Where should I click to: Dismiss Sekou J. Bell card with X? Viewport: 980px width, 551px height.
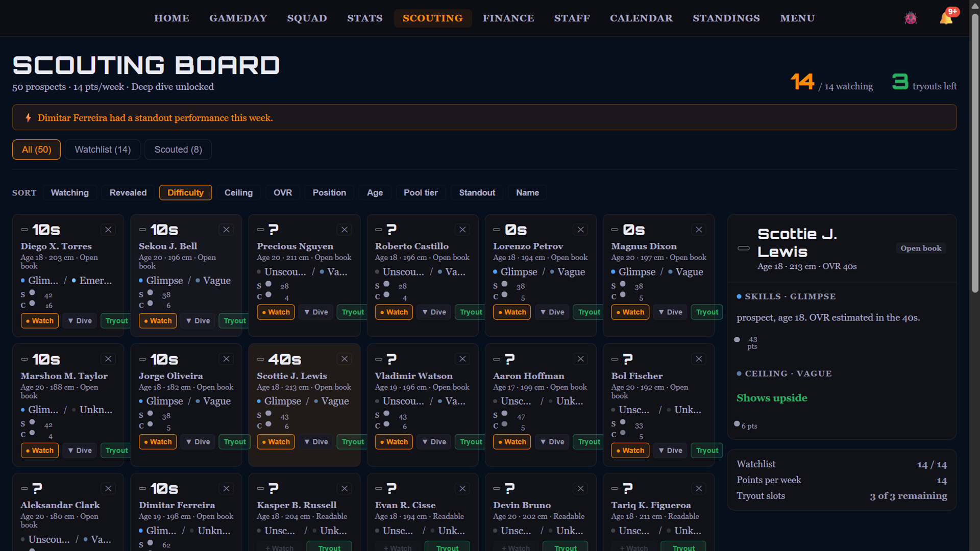[x=226, y=230]
